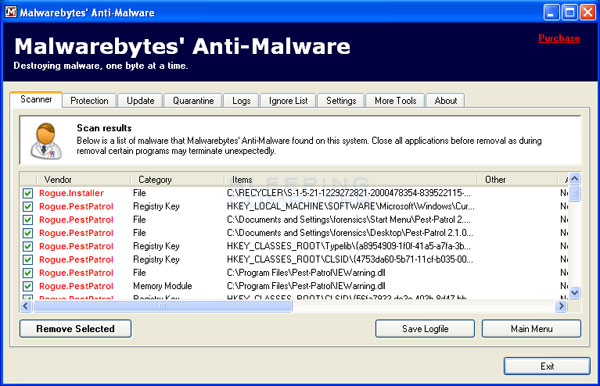The height and width of the screenshot is (386, 600).
Task: Open the Ignore List tab
Action: (x=288, y=101)
